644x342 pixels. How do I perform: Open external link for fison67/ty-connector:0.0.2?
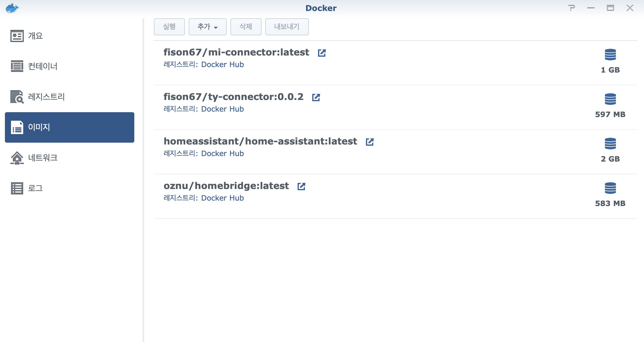[x=316, y=97]
